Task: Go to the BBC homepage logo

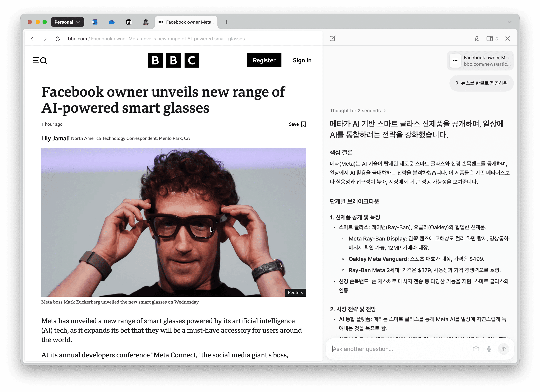Action: coord(174,60)
